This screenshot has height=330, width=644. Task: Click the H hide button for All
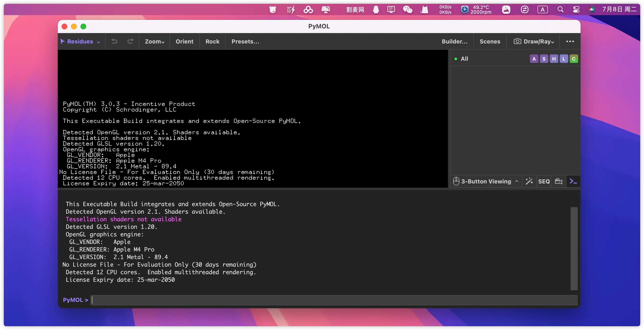pos(554,59)
